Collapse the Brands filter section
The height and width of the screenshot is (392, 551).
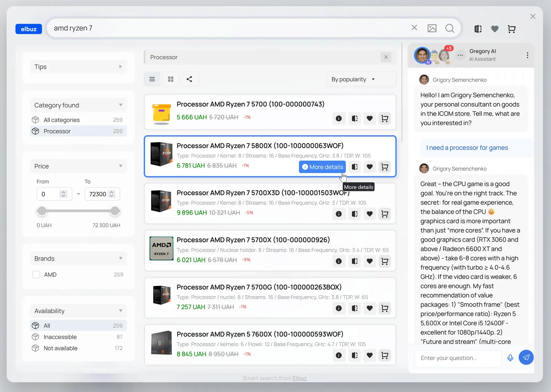point(79,258)
